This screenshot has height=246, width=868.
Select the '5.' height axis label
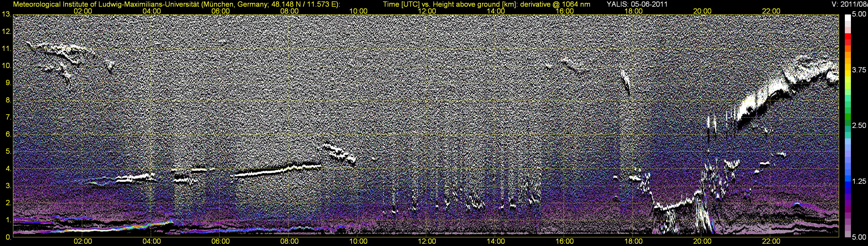(x=8, y=152)
